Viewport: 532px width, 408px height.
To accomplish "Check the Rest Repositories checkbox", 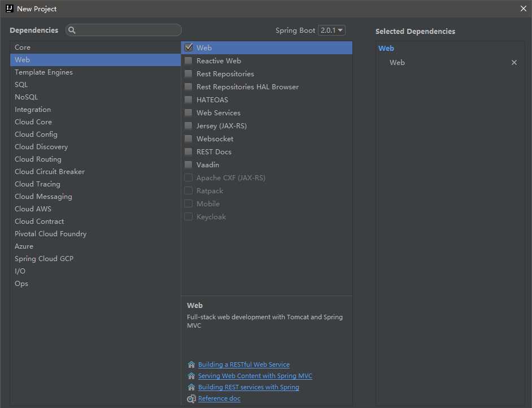I will click(188, 73).
